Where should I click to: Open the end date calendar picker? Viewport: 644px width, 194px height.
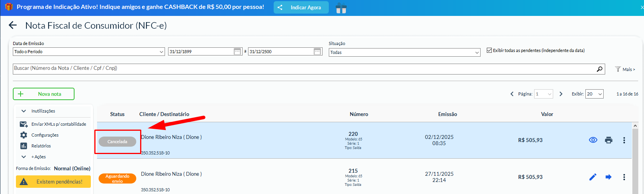pyautogui.click(x=317, y=52)
